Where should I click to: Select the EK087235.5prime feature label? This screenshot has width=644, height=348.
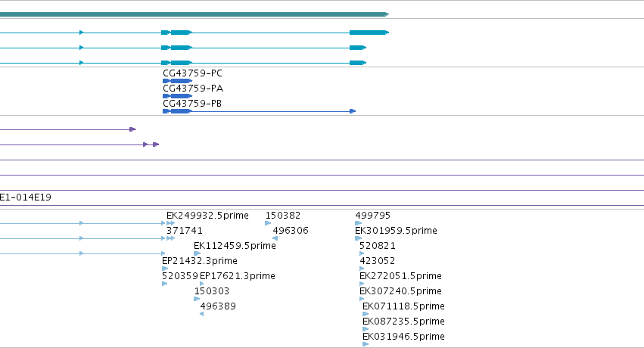[x=403, y=322]
